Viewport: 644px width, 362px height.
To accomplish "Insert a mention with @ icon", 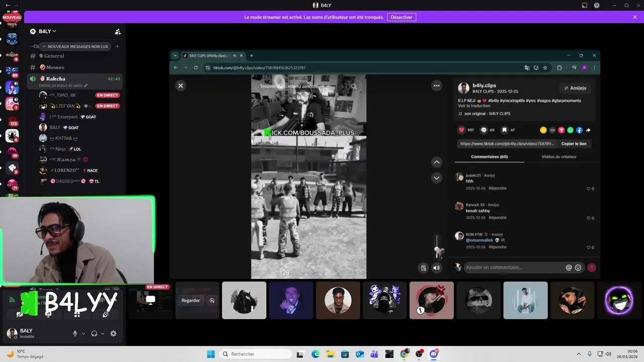I will pos(569,267).
